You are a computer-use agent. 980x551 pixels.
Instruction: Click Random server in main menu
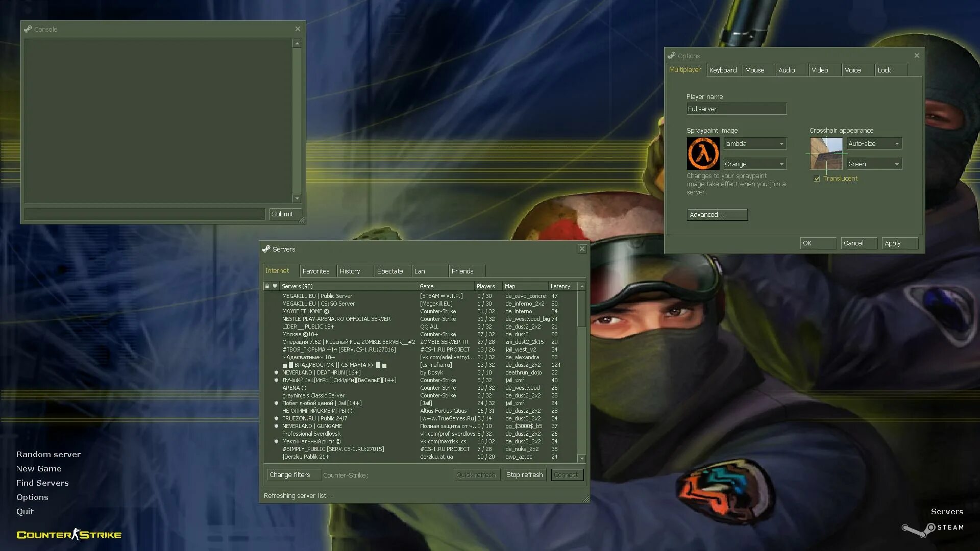[48, 455]
